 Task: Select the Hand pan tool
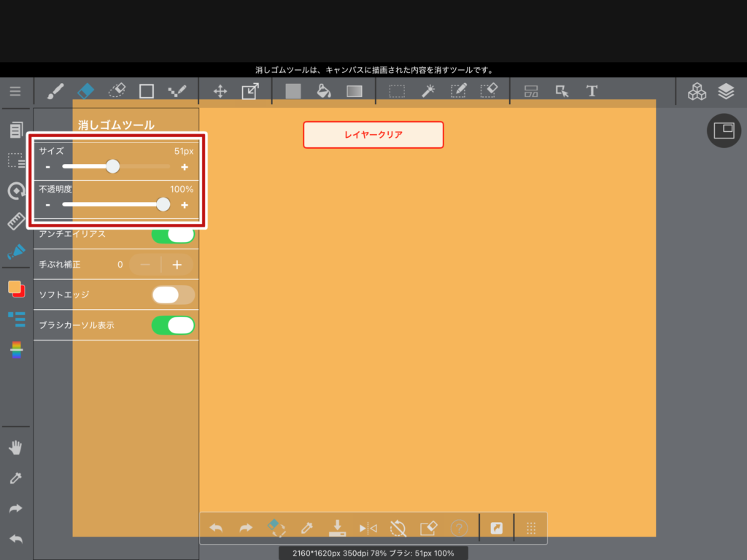(16, 448)
